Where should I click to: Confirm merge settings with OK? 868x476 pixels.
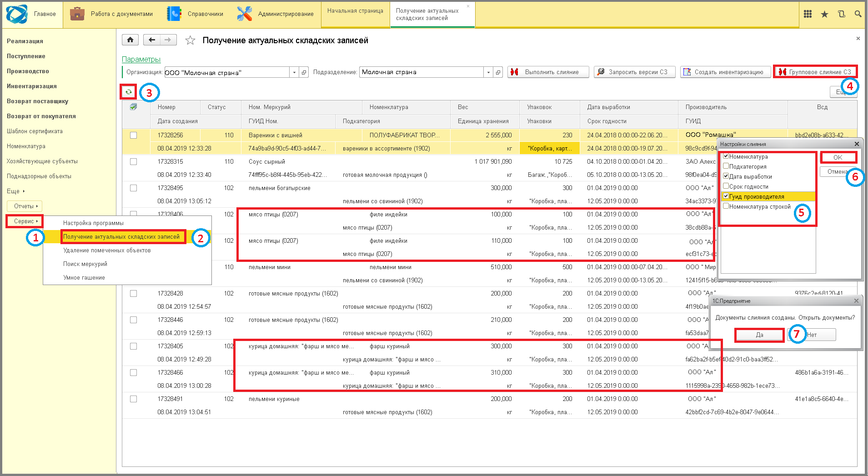tap(838, 157)
